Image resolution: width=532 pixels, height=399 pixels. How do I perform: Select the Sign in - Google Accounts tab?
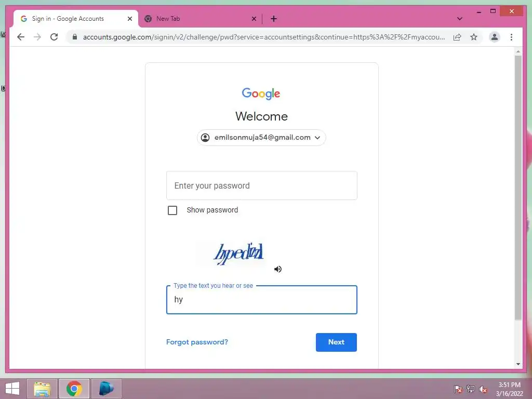[76, 19]
